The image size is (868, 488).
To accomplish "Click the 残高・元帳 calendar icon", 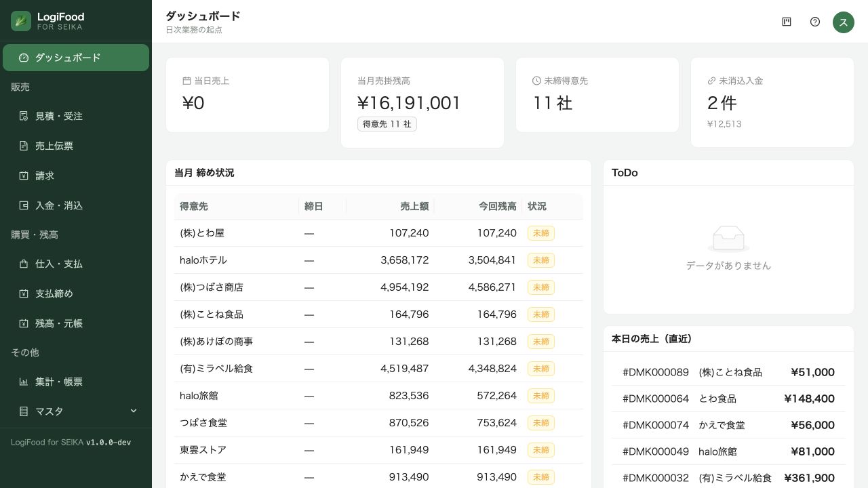I will click(24, 323).
